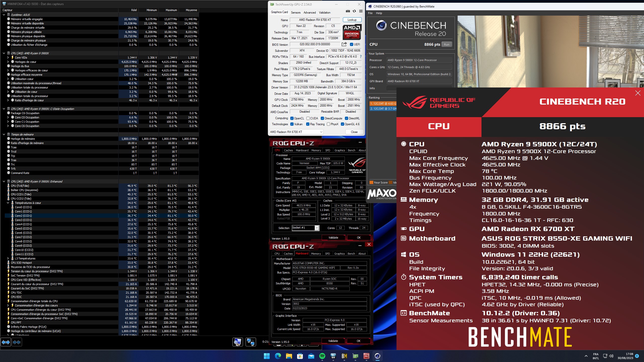
Task: Open Microsoft Store from taskbar
Action: [x=300, y=356]
